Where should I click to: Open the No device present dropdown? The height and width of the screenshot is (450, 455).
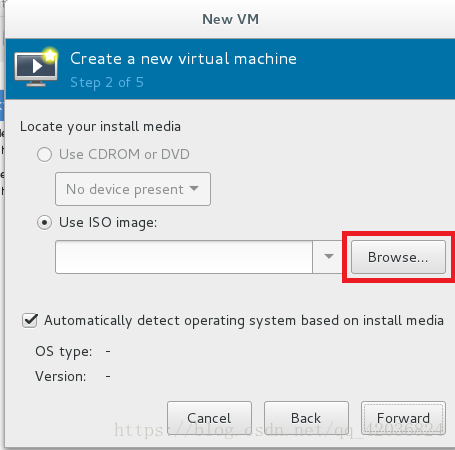click(133, 189)
